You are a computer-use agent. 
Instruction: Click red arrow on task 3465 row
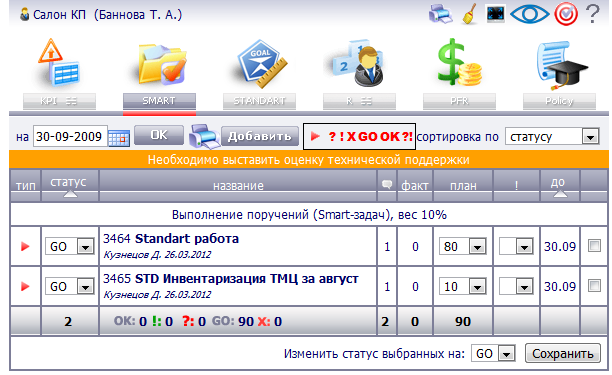pyautogui.click(x=25, y=286)
